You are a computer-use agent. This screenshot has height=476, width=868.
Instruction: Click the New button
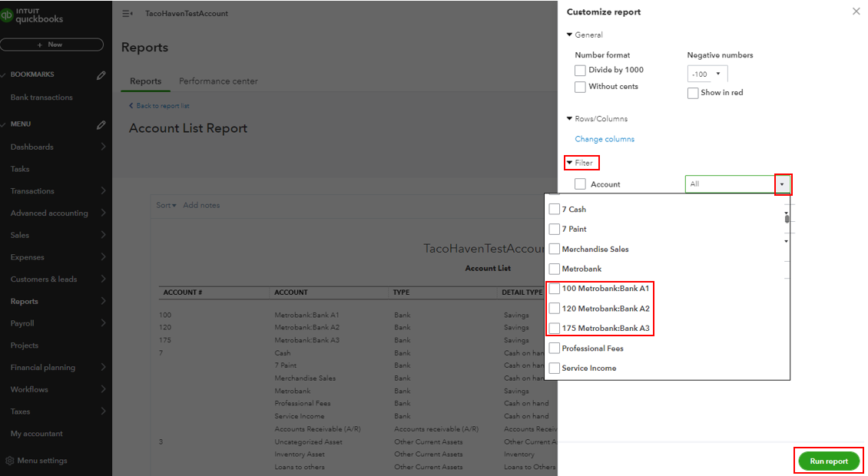[x=51, y=45]
